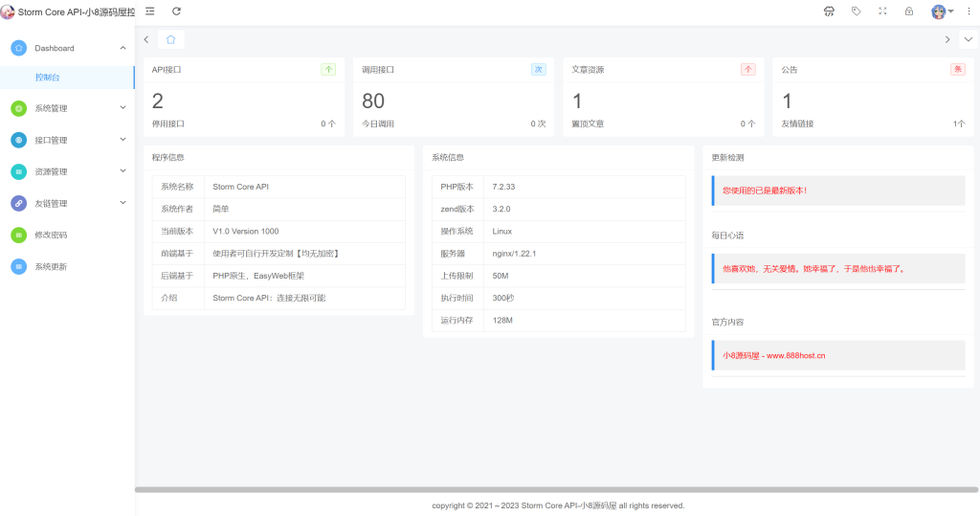Click the 执行时间 300秒 value
Screen dimensions: 980x516
point(503,299)
